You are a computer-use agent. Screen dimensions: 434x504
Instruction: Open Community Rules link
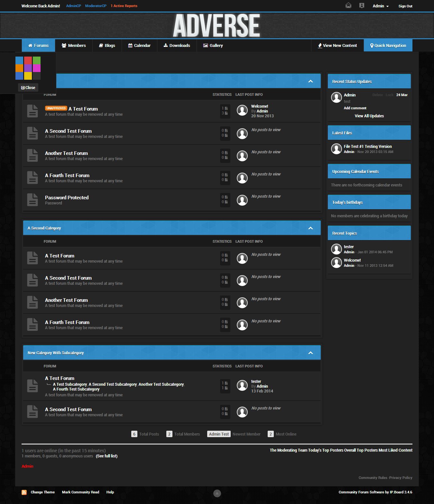(373, 478)
